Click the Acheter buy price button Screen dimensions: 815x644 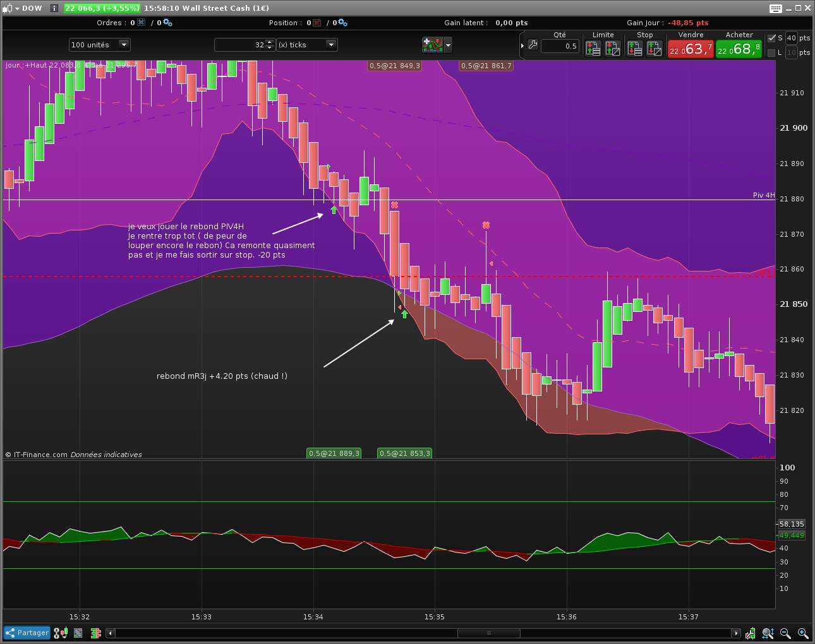click(x=739, y=49)
